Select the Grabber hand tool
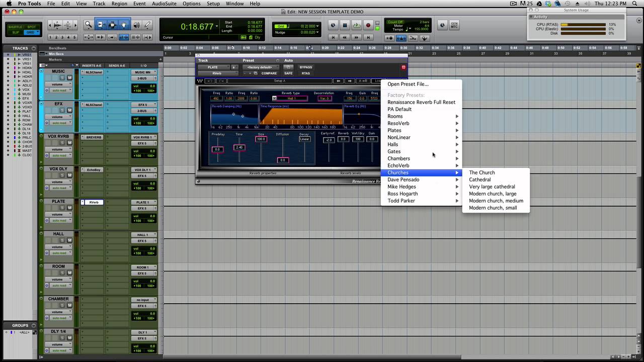644x362 pixels. pyautogui.click(x=124, y=25)
